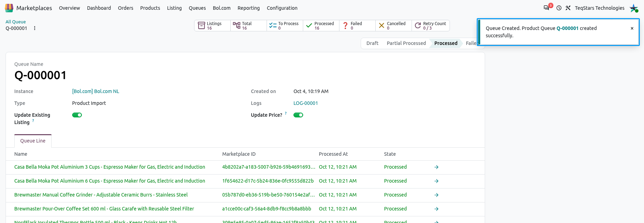
Task: Go back to All Queue breadcrumb
Action: pyautogui.click(x=16, y=22)
